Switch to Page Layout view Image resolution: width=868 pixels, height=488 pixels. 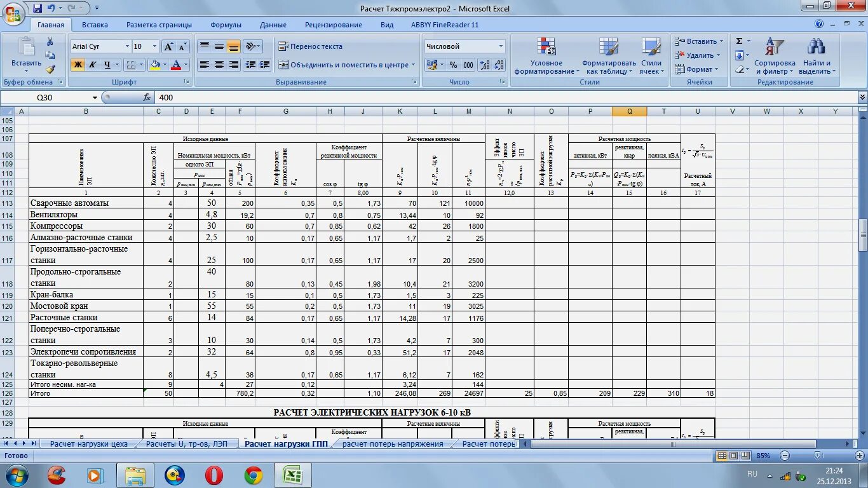[x=732, y=456]
